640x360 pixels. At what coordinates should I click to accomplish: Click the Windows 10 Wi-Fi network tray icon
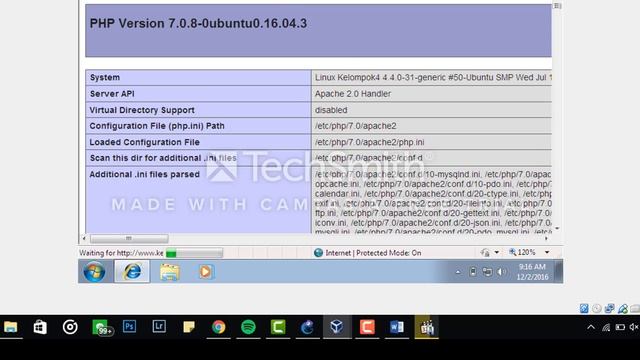(x=606, y=327)
